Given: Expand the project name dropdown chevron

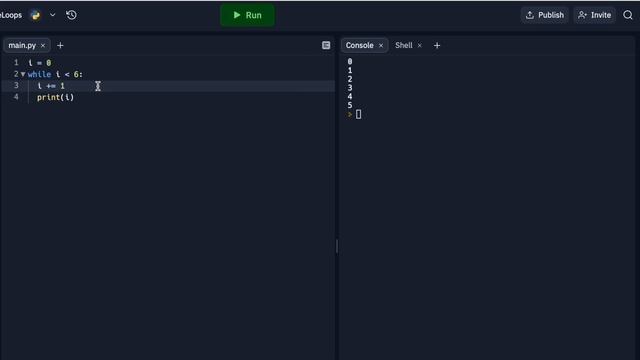Looking at the screenshot, I should (x=53, y=15).
